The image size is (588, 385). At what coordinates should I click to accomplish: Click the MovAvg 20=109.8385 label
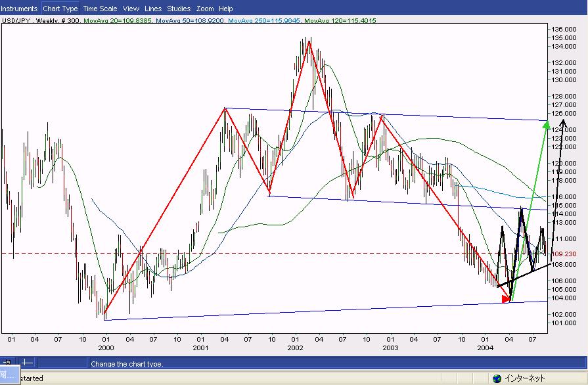click(118, 20)
